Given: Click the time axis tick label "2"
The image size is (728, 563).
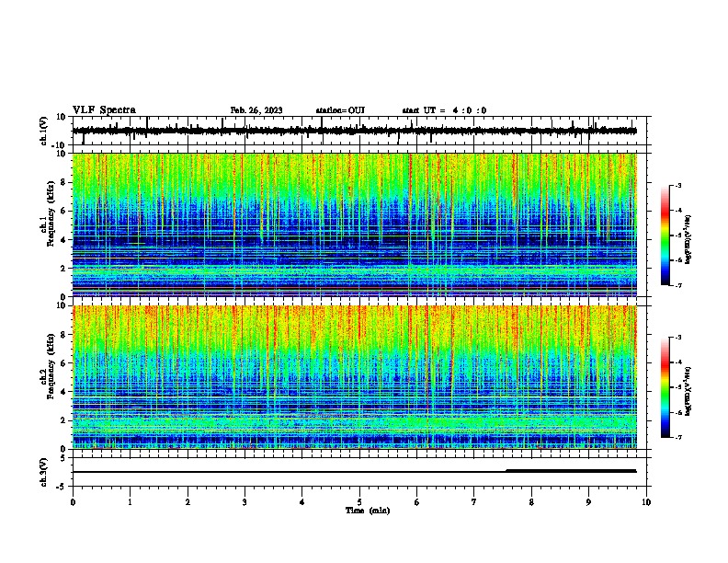Looking at the screenshot, I should click(x=188, y=502).
